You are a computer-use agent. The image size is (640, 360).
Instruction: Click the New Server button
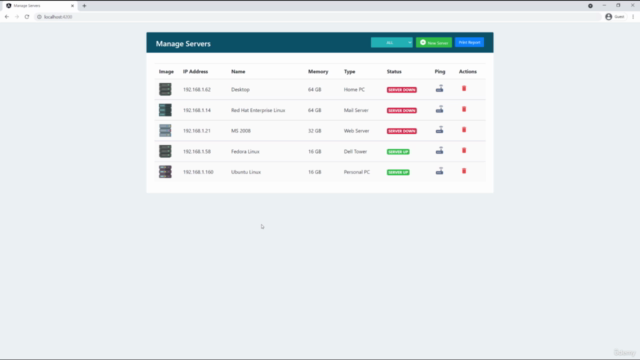pos(434,42)
